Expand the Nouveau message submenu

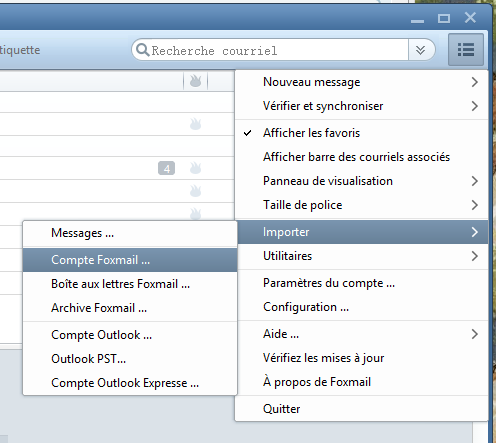click(361, 82)
